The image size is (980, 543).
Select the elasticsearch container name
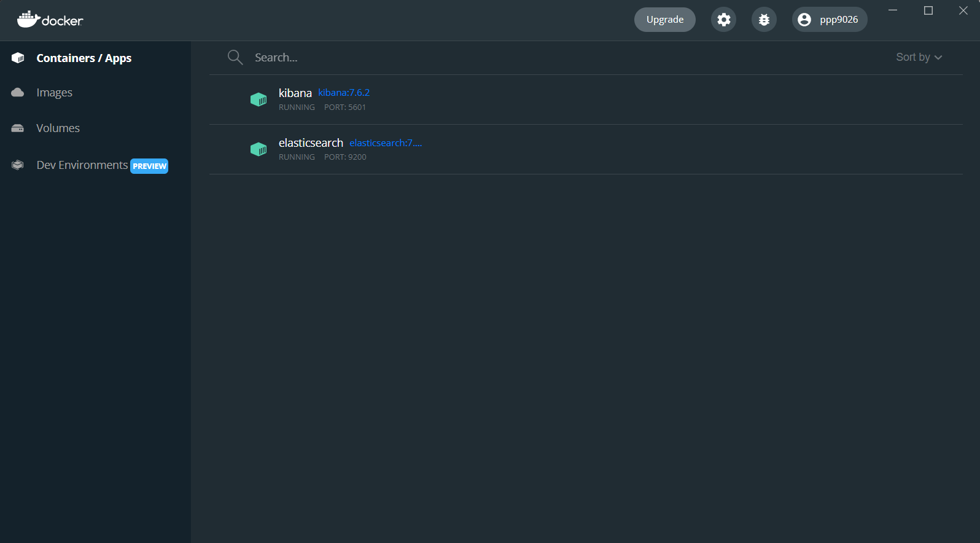(x=311, y=143)
